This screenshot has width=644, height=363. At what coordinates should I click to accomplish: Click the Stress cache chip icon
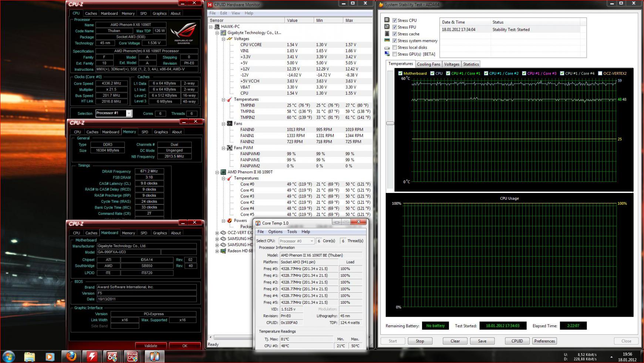pyautogui.click(x=387, y=33)
